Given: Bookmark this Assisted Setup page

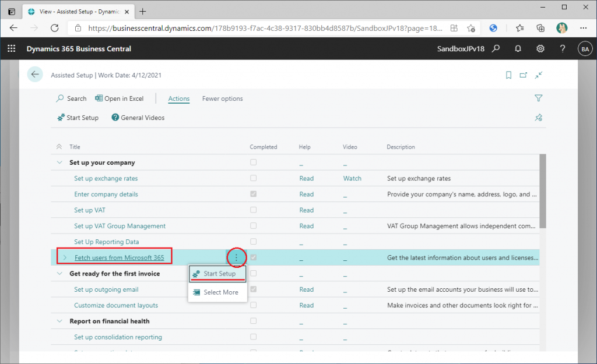Looking at the screenshot, I should [x=508, y=75].
